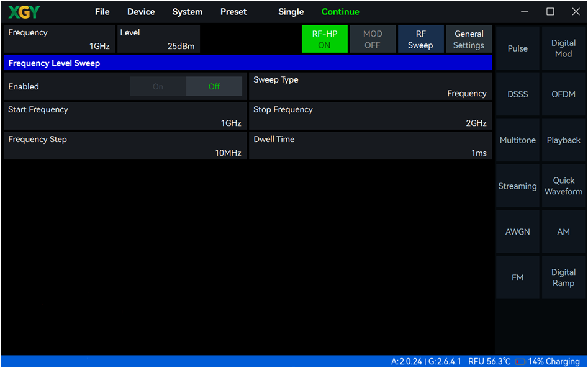Open the OFDM panel
This screenshot has height=368, width=588.
563,94
